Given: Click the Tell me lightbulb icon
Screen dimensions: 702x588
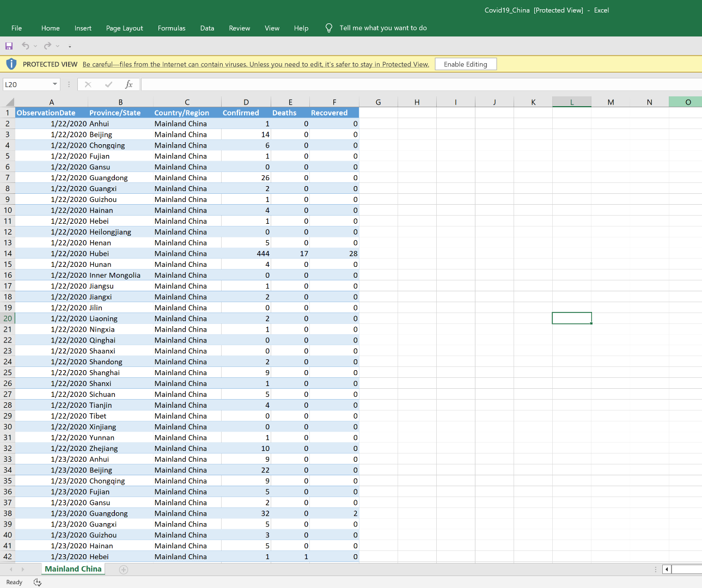Looking at the screenshot, I should 329,28.
